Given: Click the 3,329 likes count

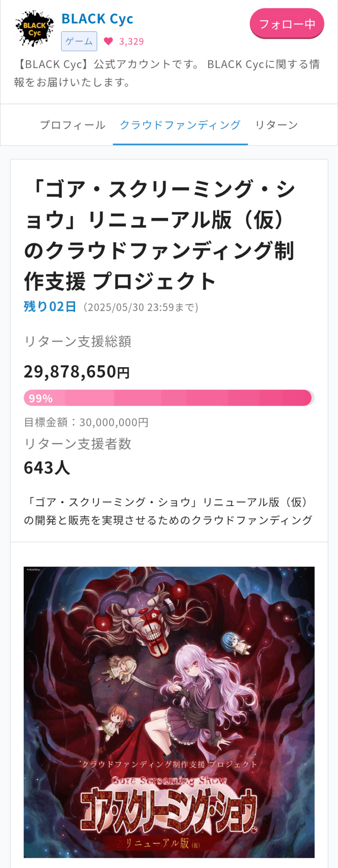Looking at the screenshot, I should pyautogui.click(x=131, y=41).
